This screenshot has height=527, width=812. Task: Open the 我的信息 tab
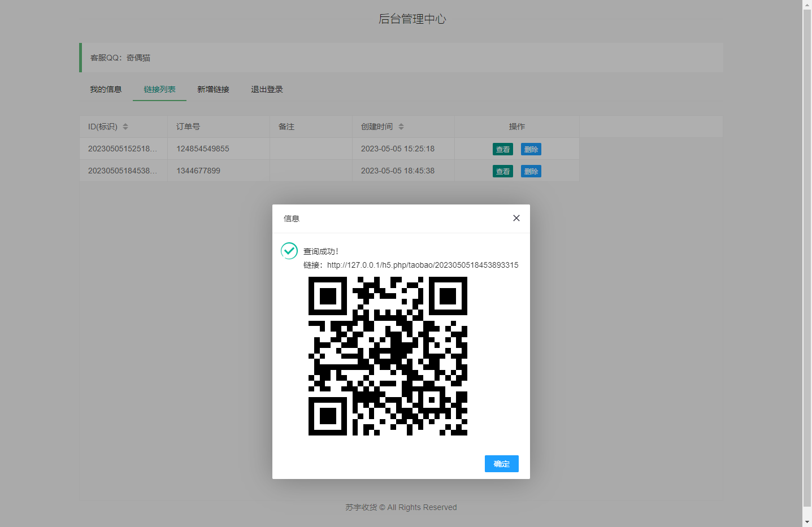106,89
